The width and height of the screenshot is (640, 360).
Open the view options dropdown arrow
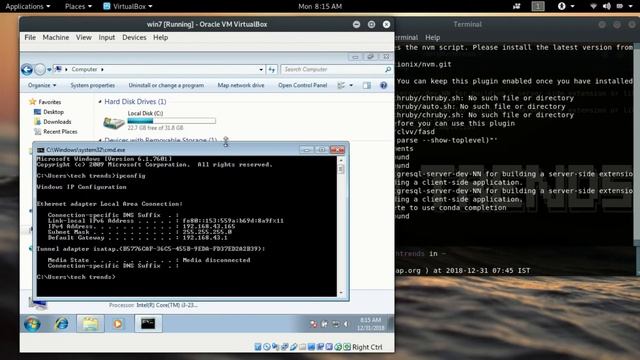(x=351, y=85)
